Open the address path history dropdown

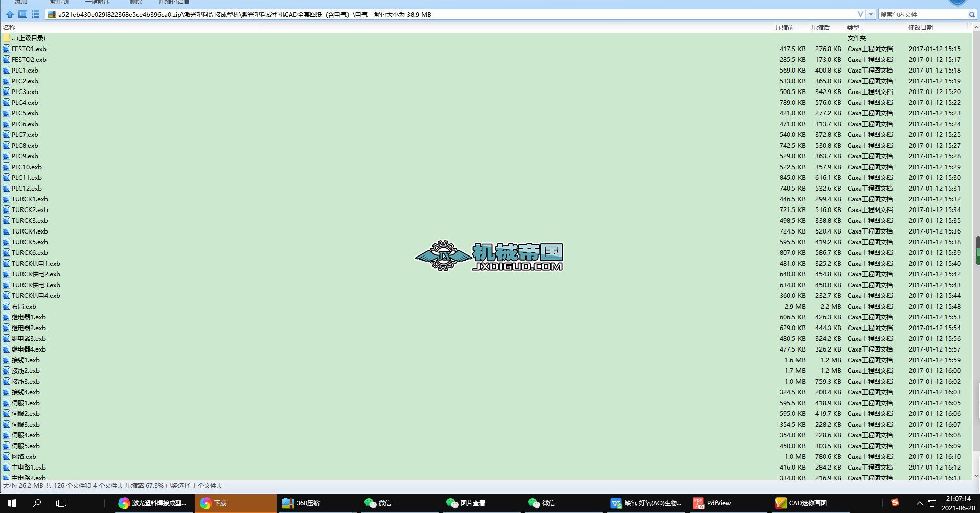871,15
